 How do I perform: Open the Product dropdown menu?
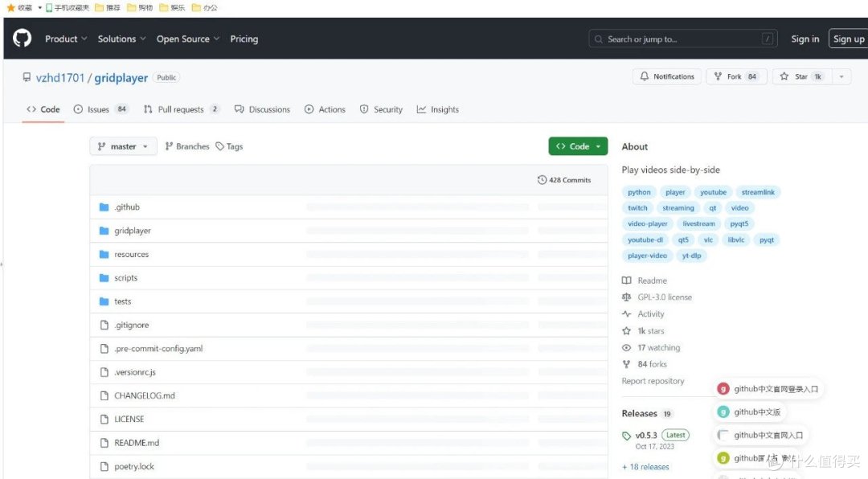(x=66, y=39)
